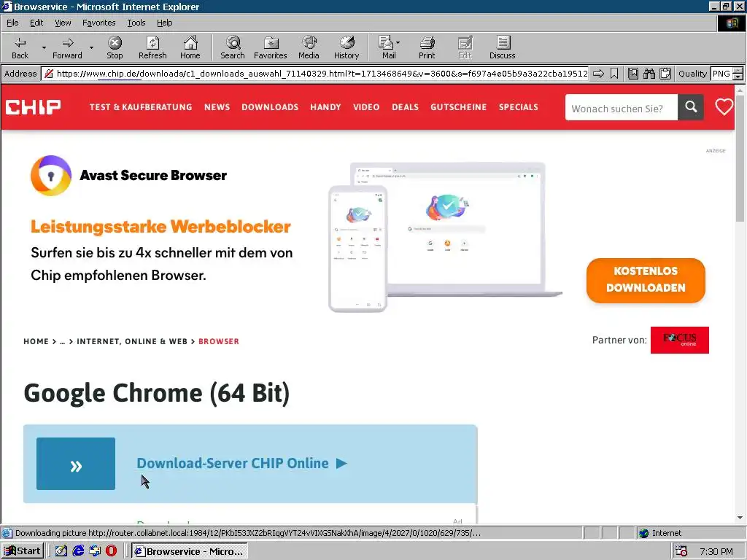Launch Internet Explorer from quick launch

[x=78, y=551]
